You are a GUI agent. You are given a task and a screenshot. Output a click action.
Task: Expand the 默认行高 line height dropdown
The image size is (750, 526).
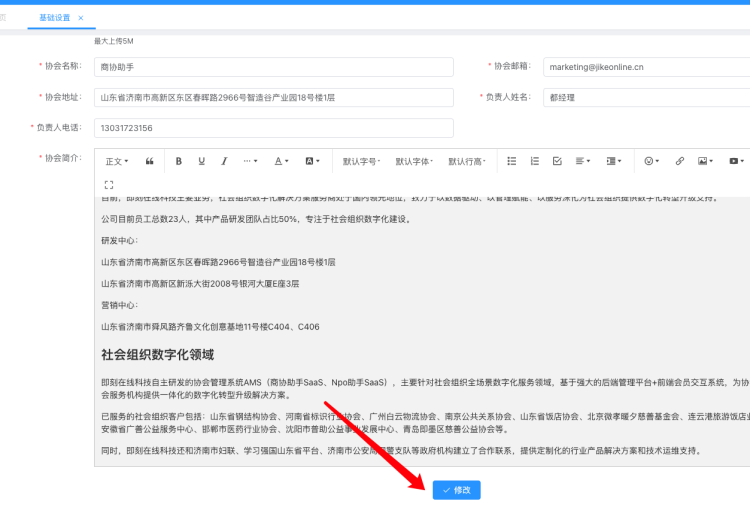pos(467,161)
